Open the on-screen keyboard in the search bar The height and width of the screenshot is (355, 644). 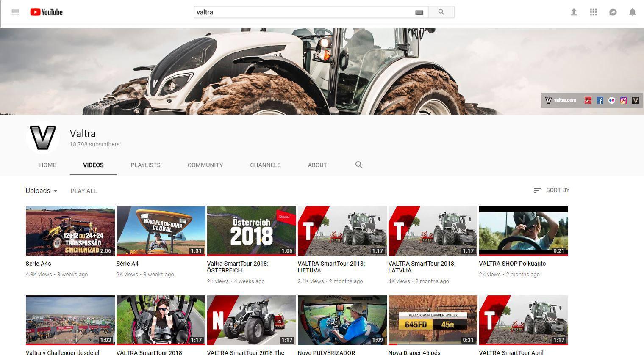(x=419, y=12)
